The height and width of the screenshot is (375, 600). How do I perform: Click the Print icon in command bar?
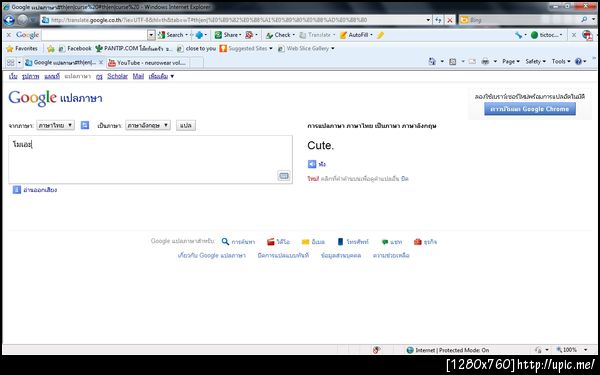click(485, 61)
